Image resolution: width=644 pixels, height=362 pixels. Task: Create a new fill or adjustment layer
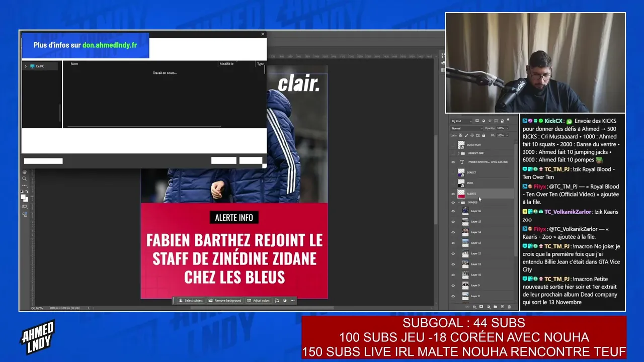[488, 307]
